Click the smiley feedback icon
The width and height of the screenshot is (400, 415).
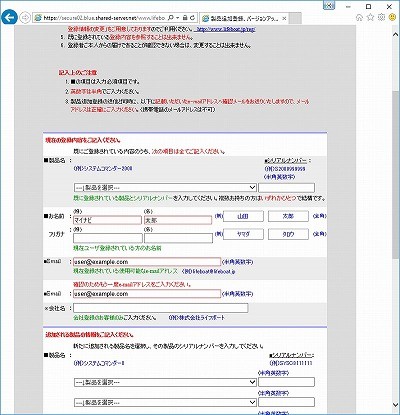click(393, 17)
